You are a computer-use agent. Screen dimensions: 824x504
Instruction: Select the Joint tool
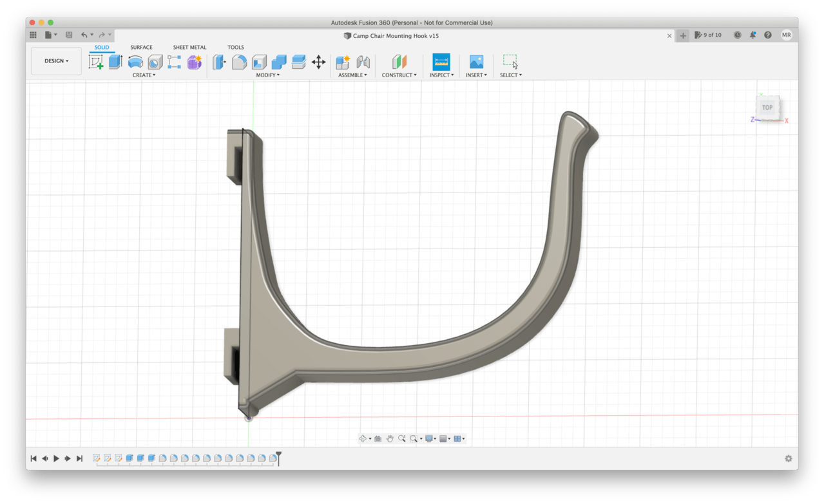[363, 62]
